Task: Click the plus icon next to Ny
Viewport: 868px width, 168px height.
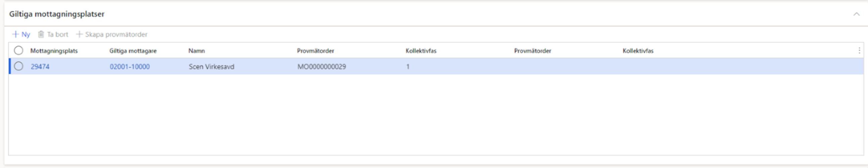Action: pos(15,34)
